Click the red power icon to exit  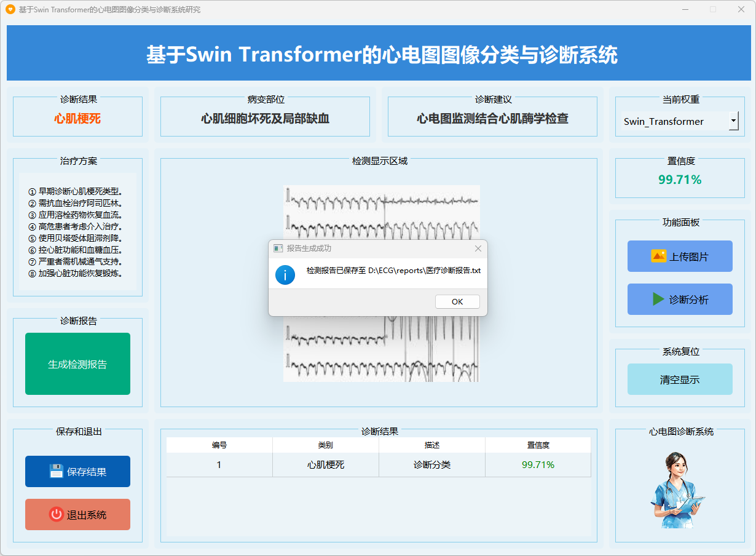(x=57, y=515)
